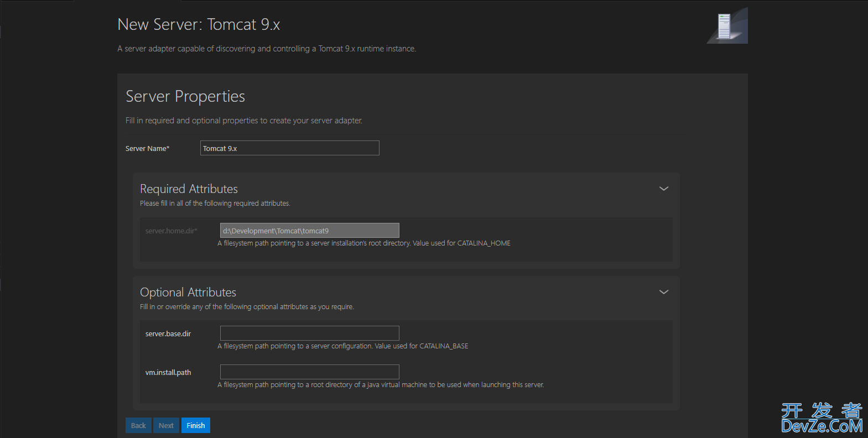Screen dimensions: 868x438
Task: Click the server adapter description subtitle
Action: 267,49
